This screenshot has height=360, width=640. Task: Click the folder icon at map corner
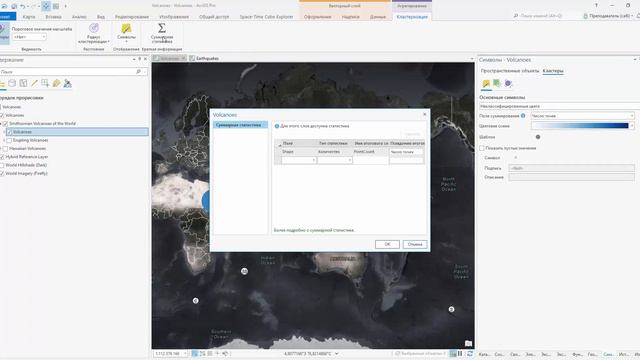468,343
